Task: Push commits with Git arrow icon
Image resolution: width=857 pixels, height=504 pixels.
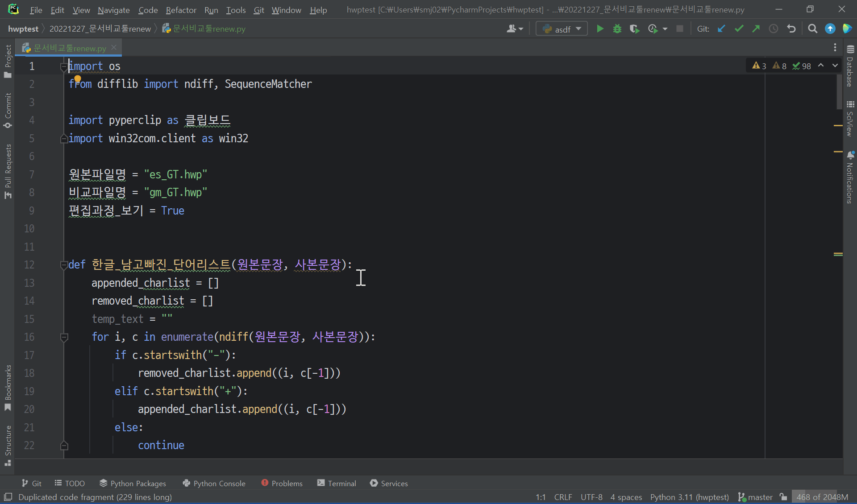Action: click(x=756, y=29)
